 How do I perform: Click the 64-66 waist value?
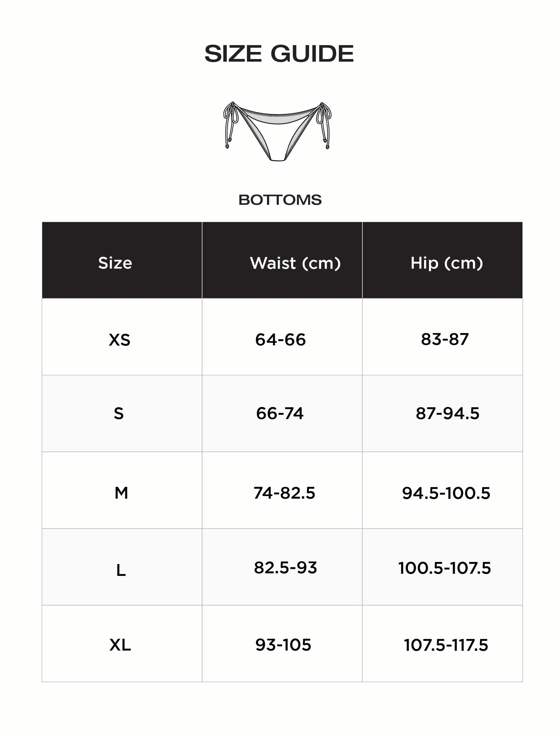[x=280, y=340]
